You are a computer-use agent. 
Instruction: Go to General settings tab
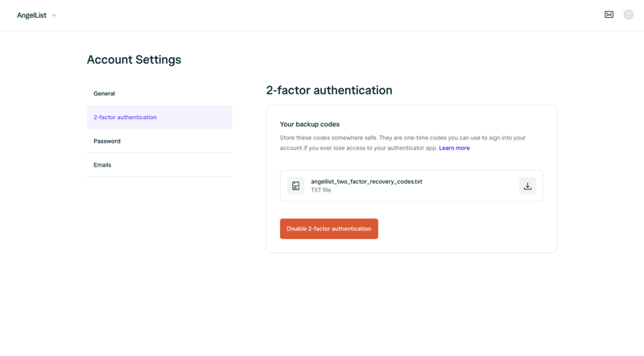click(159, 93)
